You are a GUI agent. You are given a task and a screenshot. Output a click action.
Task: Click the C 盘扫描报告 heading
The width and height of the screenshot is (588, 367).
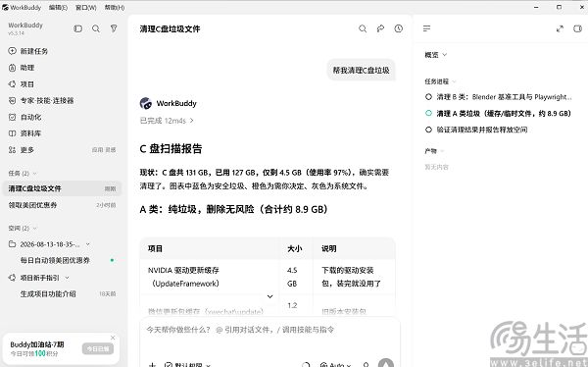pos(171,149)
